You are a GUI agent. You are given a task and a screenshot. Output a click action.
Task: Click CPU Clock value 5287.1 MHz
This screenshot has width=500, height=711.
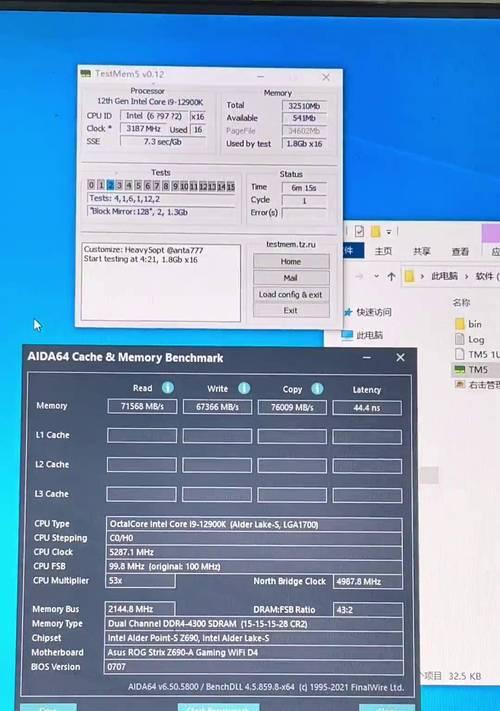[x=254, y=552]
